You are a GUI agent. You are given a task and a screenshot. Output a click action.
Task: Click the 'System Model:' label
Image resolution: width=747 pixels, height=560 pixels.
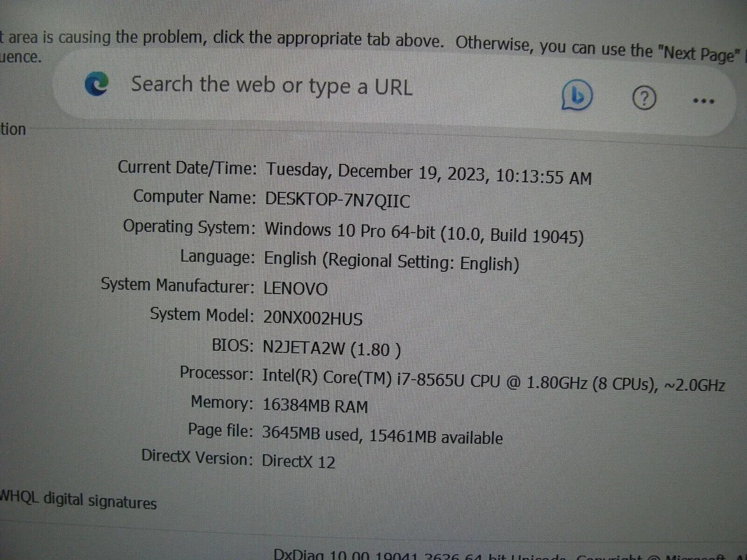[202, 314]
